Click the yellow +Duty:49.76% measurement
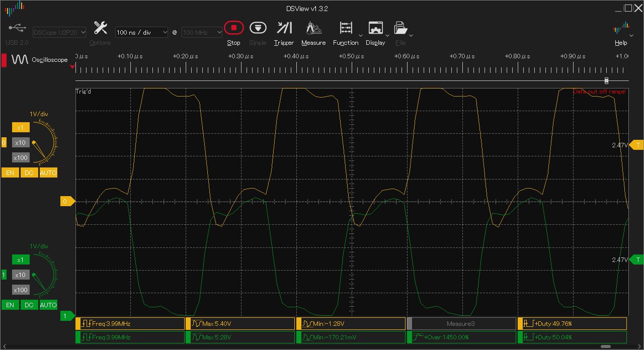This screenshot has width=644, height=350. pyautogui.click(x=572, y=323)
